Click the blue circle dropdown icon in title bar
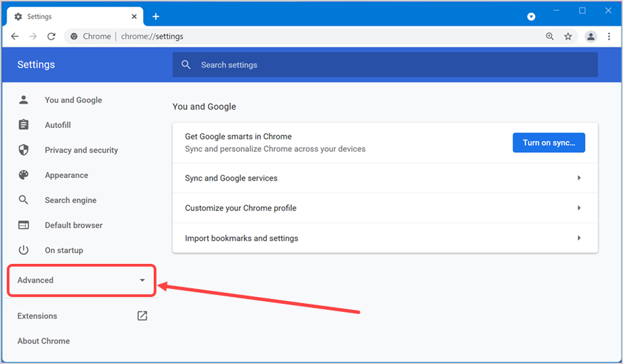623x364 pixels. click(x=531, y=17)
